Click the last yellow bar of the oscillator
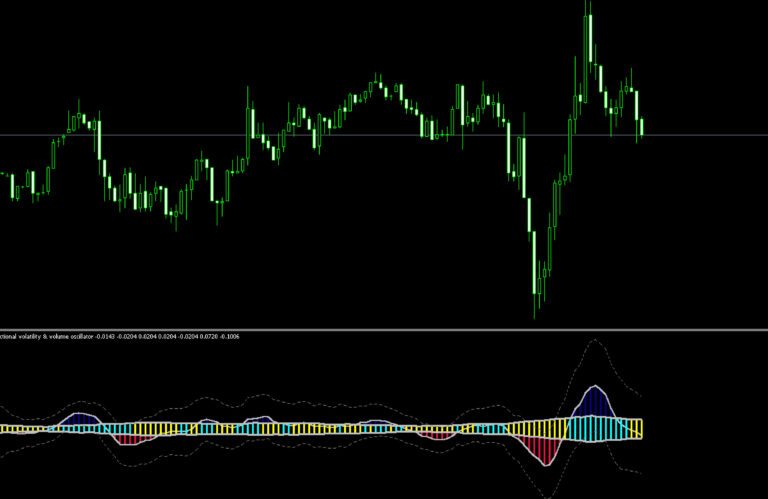 tap(639, 429)
